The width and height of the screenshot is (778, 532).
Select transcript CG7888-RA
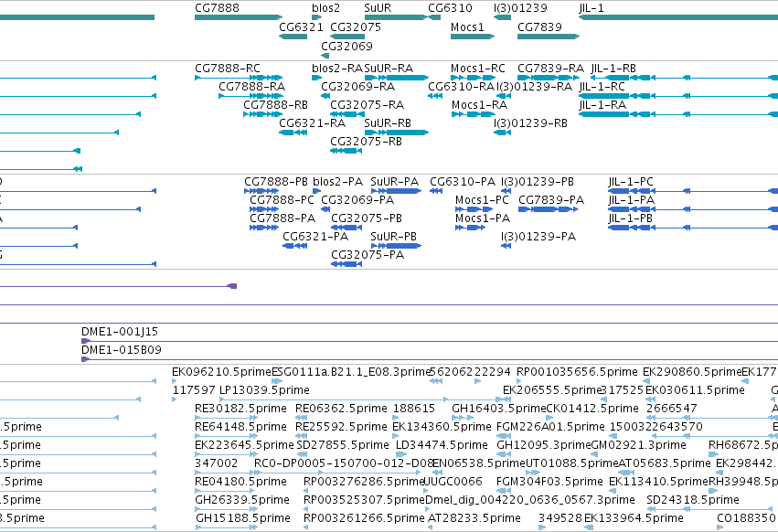pos(250,96)
